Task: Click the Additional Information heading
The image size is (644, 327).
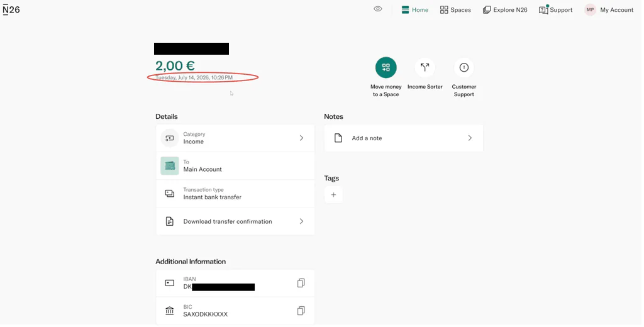Action: (191, 261)
